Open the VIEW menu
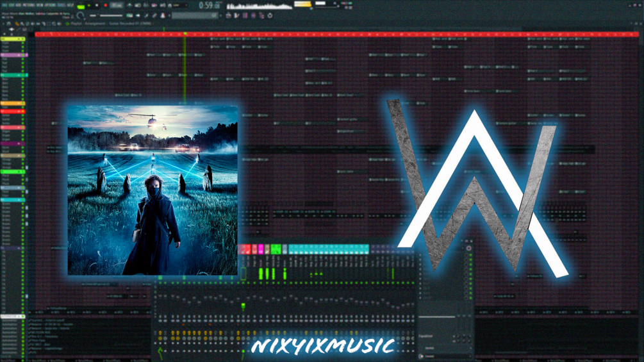Screen dimensions: 644x362 pos(38,5)
